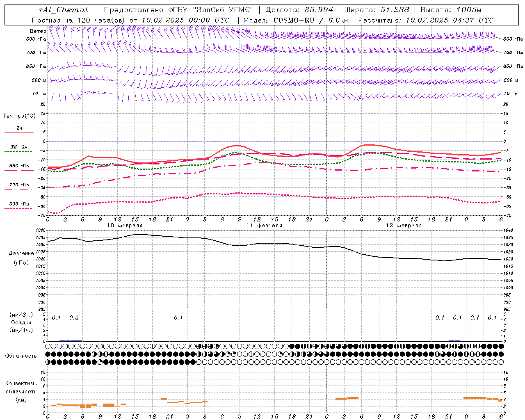The height and width of the screenshot is (420, 525).
Task: Click the station name rAl_Chemal
Action: tap(63, 10)
